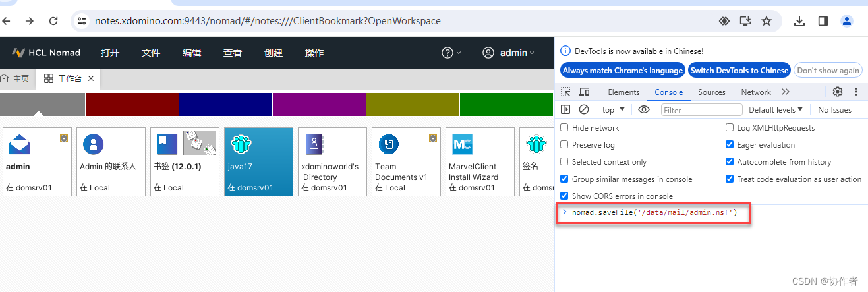Click the No Issues indicator
868x292 pixels.
[x=834, y=110]
